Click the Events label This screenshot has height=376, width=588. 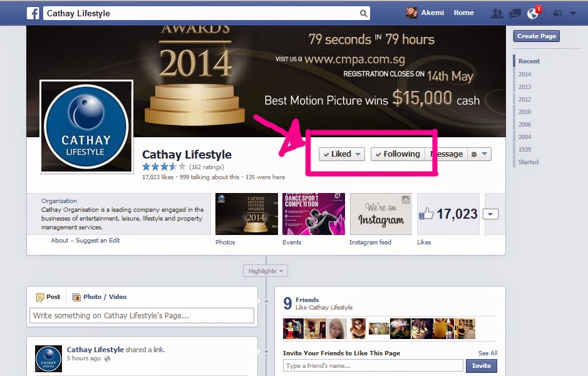coord(292,243)
